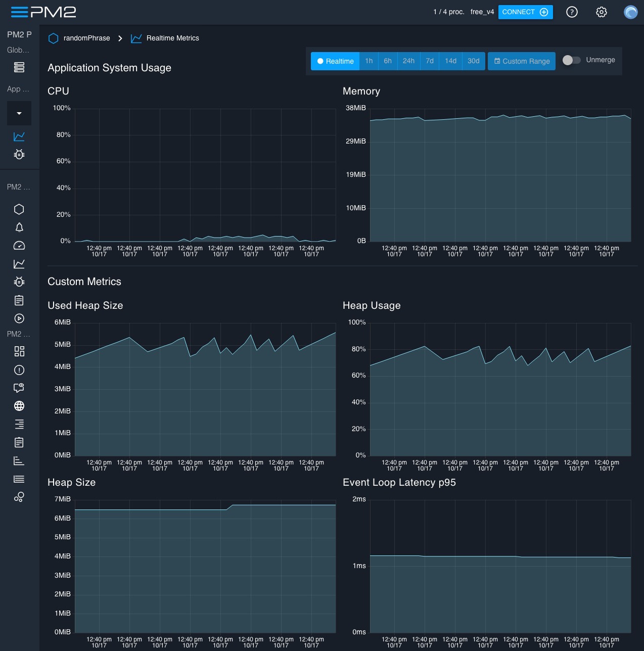Open the hexagon process icon in the sidebar
This screenshot has width=644, height=651.
pos(19,209)
